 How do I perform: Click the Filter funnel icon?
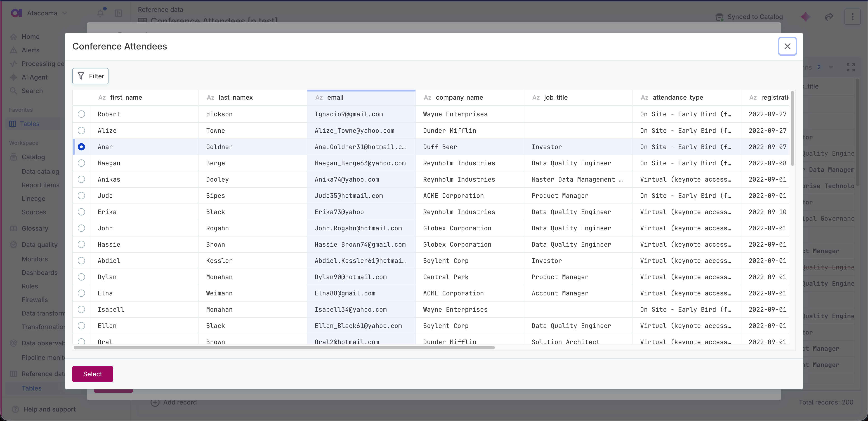(x=81, y=76)
